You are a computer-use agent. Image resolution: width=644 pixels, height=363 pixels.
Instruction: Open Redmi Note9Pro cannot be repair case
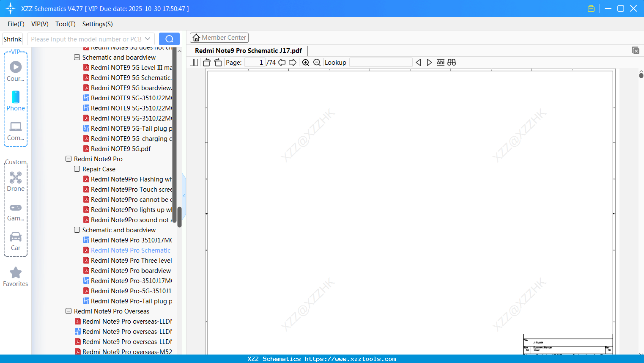coord(128,200)
